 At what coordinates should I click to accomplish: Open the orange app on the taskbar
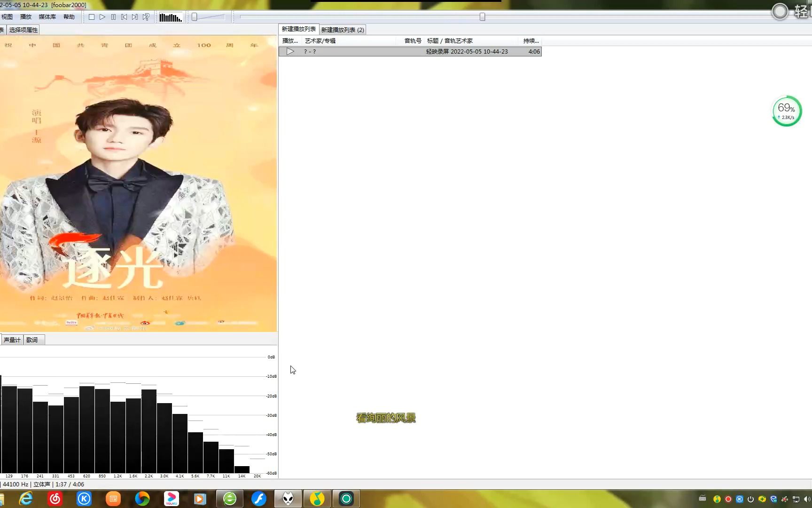pyautogui.click(x=113, y=499)
